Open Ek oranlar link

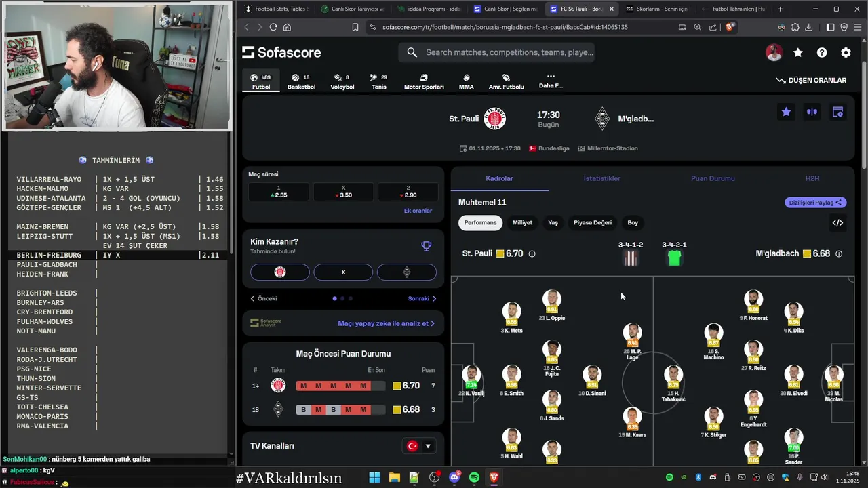(x=418, y=211)
